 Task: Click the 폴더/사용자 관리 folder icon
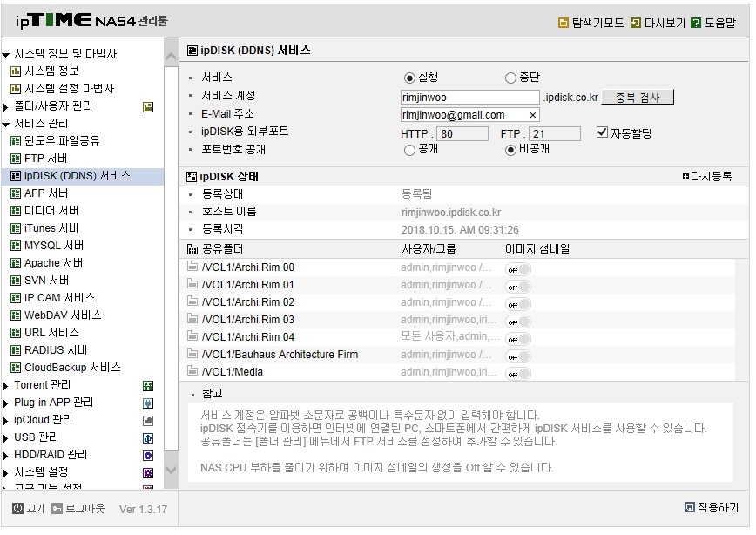click(148, 107)
